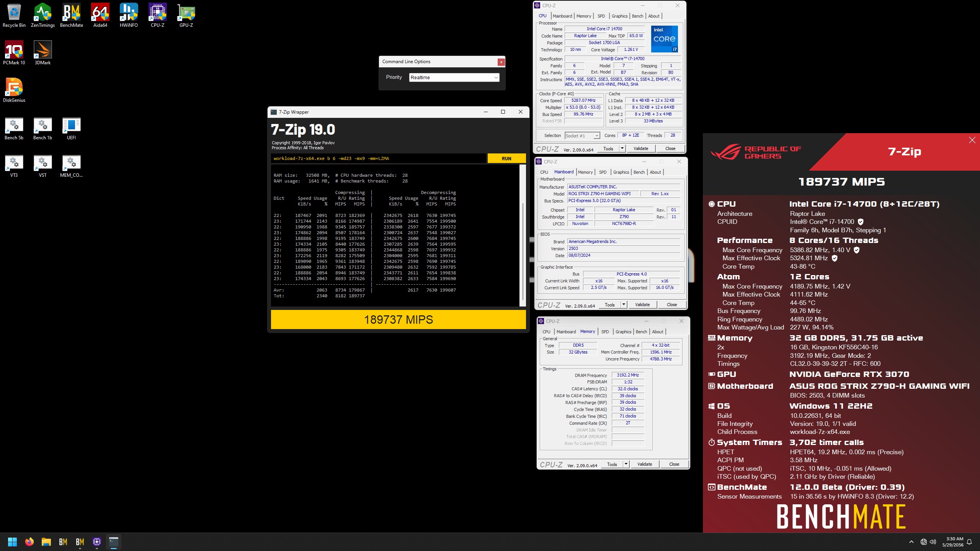
Task: Select Bench 5b shortcut icon
Action: click(x=14, y=128)
